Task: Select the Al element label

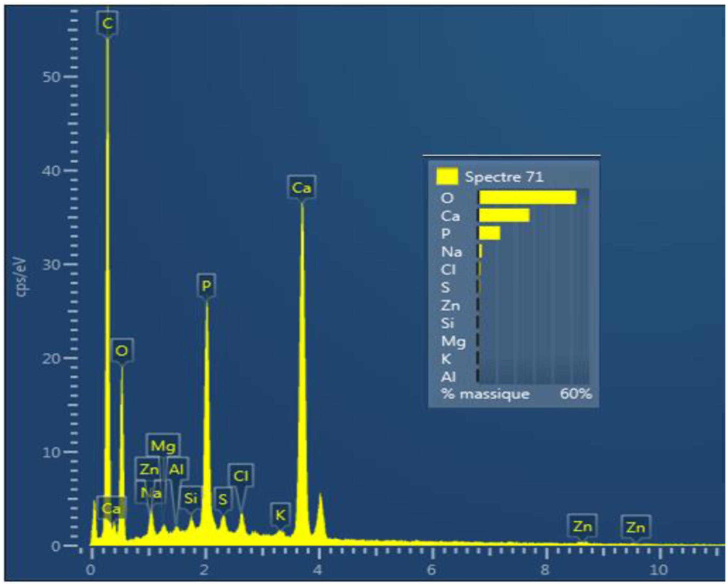Action: coord(177,469)
